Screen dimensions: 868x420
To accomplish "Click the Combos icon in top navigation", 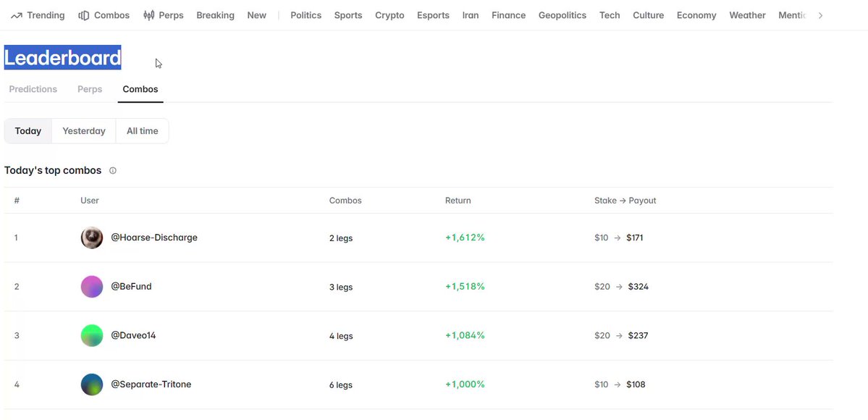I will [83, 15].
